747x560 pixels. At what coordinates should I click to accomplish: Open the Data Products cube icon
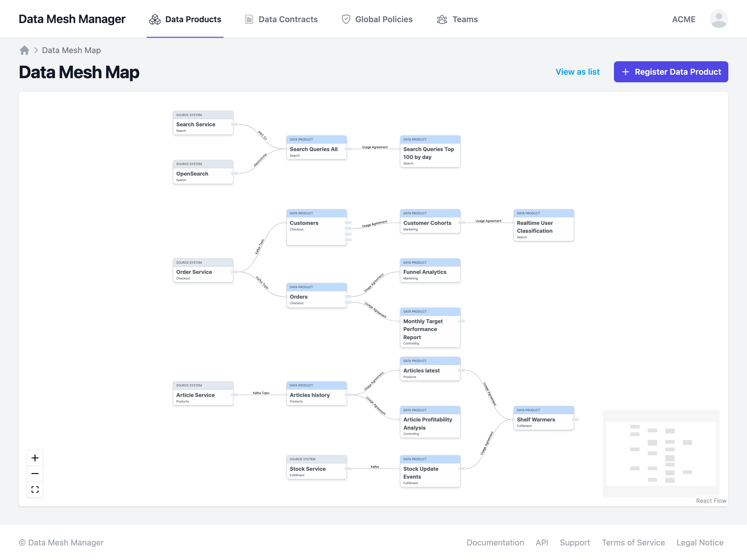[155, 19]
